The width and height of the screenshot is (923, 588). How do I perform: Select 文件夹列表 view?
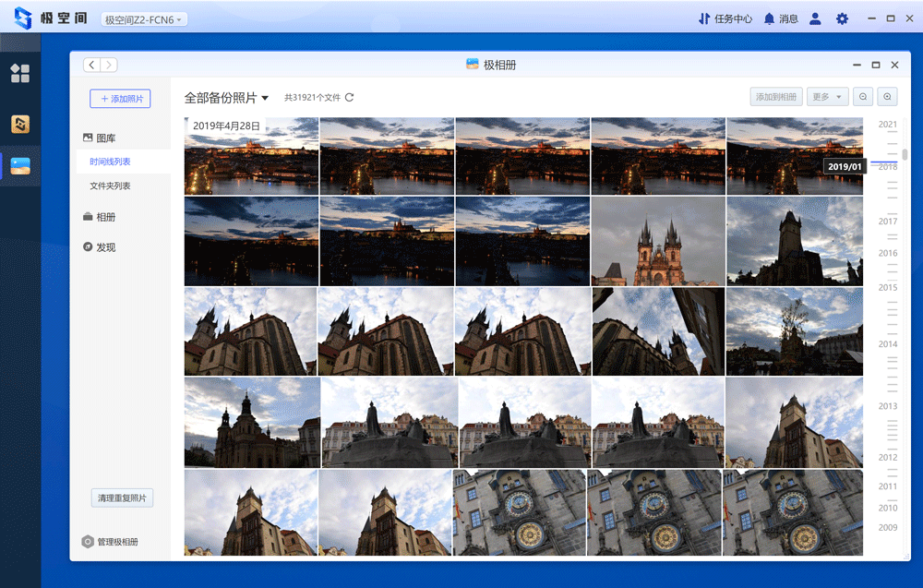point(110,186)
